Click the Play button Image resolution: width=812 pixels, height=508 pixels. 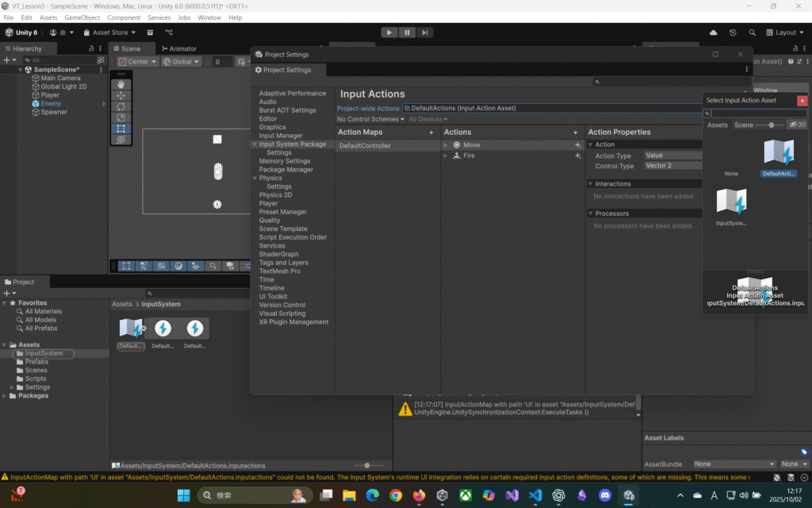pyautogui.click(x=389, y=33)
